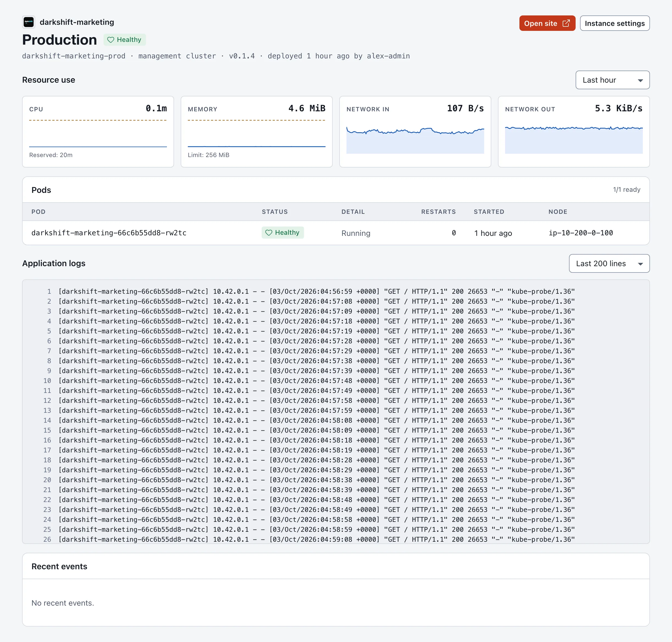Click the Production Healthy status badge
The height and width of the screenshot is (642, 672).
124,40
